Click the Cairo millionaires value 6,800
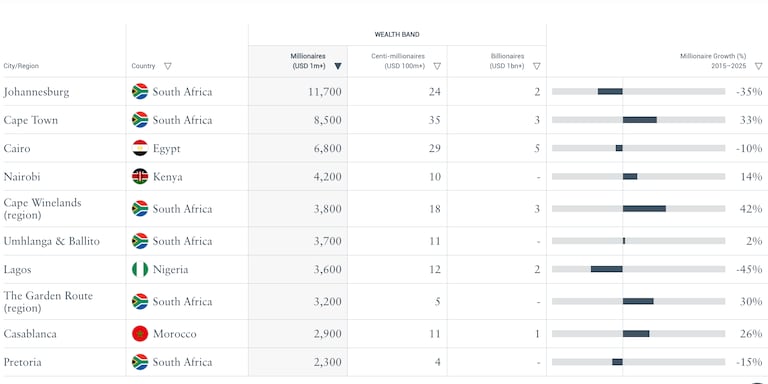 pos(328,148)
